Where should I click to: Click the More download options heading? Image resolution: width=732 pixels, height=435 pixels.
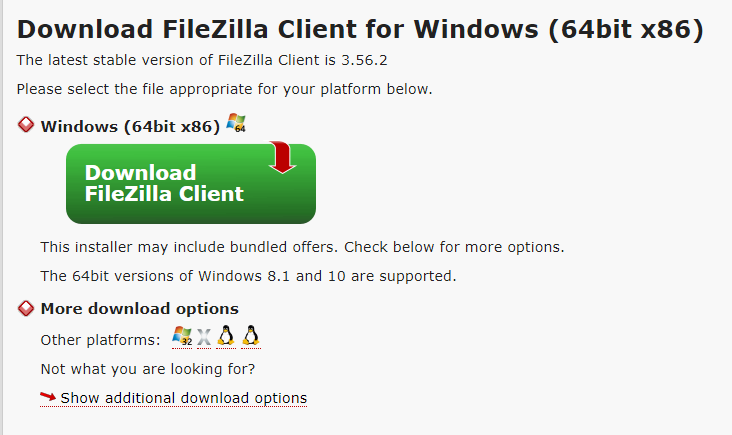(140, 309)
